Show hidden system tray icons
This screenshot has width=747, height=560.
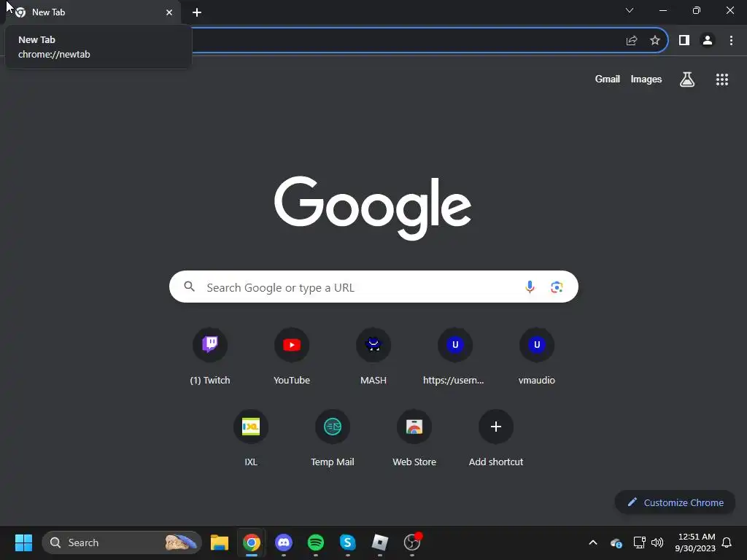[x=592, y=542]
